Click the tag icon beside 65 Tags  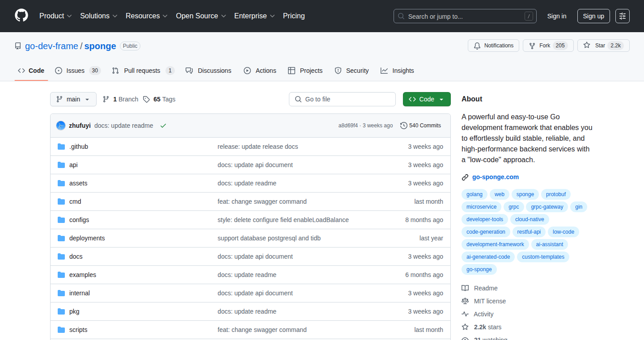point(146,99)
